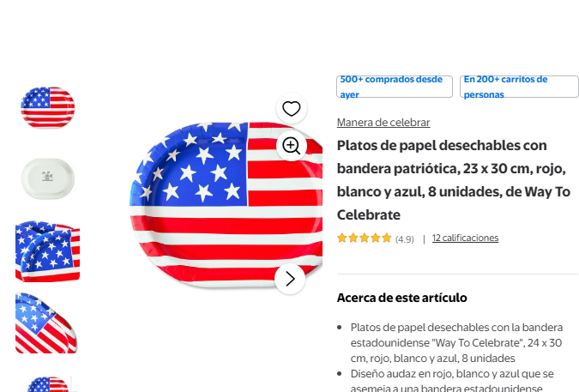Click first bullet about Way To Celebrate plates

(x=456, y=342)
